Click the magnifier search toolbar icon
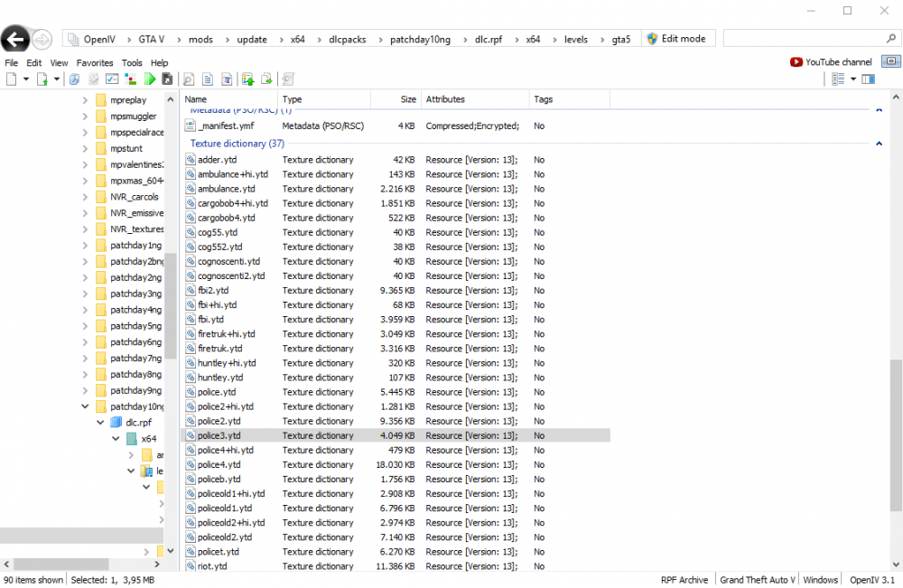Screen dimensions: 903x588 click(190, 79)
